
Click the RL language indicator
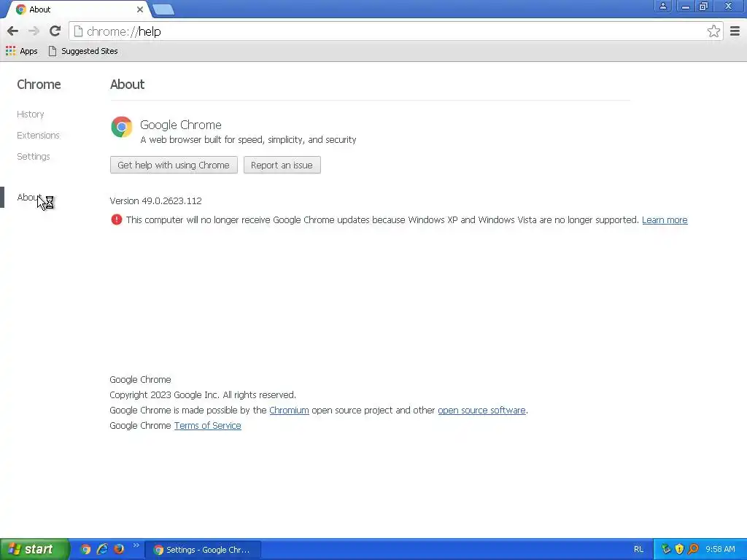point(638,550)
